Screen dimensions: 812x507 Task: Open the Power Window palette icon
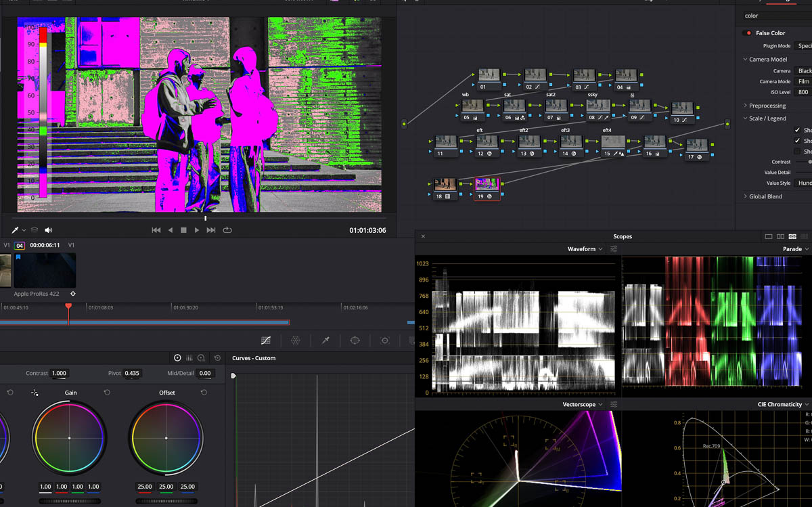click(x=355, y=340)
